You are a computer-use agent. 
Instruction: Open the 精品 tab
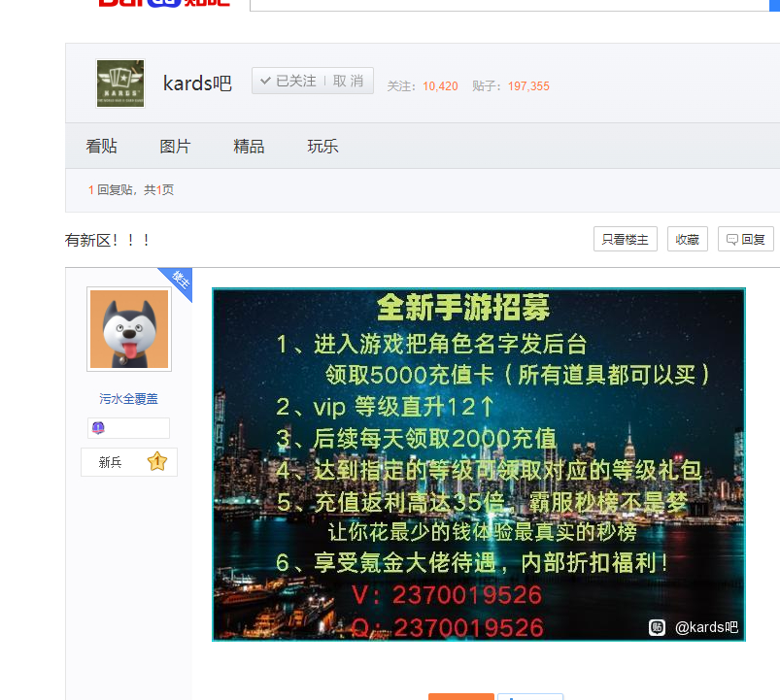pos(249,147)
